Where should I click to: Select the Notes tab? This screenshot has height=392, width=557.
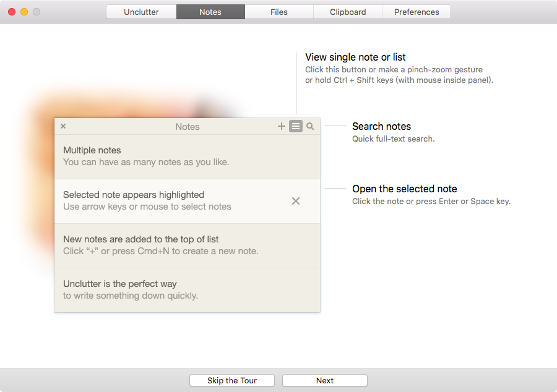(x=210, y=12)
